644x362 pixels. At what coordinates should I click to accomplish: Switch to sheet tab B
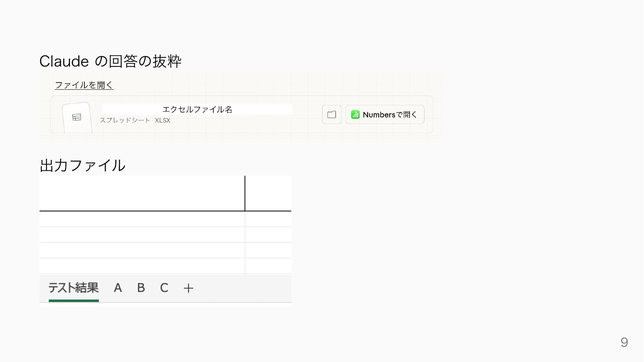pos(141,288)
